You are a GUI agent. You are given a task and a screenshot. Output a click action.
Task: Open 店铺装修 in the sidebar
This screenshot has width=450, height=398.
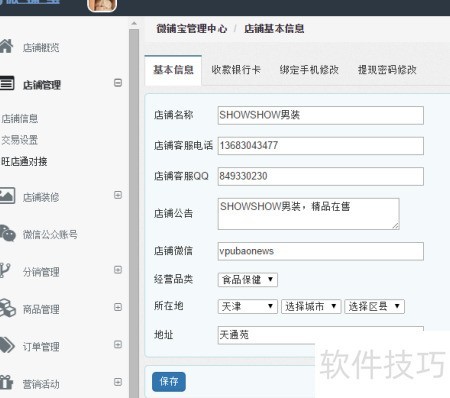pyautogui.click(x=41, y=197)
